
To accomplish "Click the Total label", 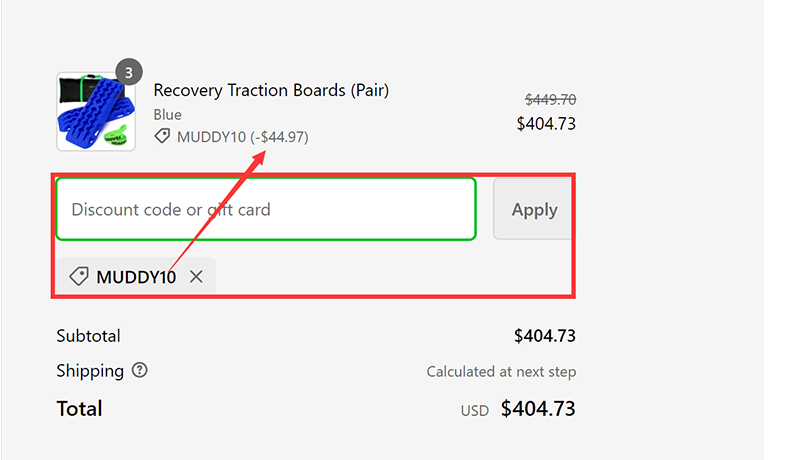I will [x=79, y=409].
